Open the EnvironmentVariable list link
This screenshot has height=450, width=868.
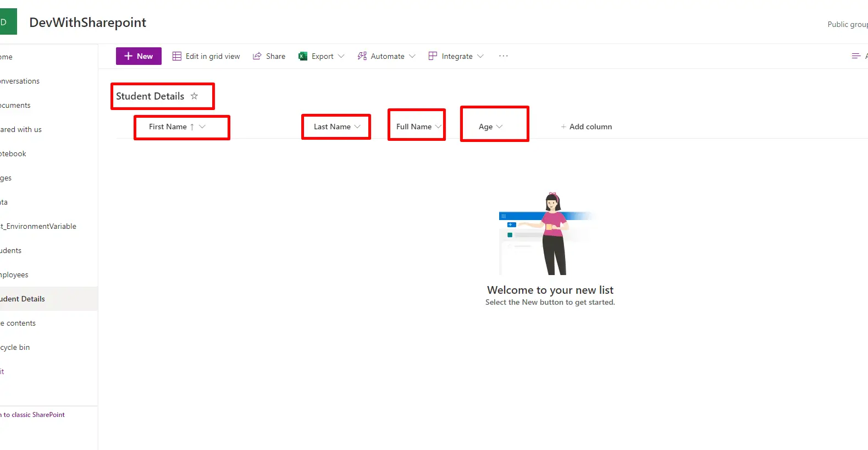38,226
